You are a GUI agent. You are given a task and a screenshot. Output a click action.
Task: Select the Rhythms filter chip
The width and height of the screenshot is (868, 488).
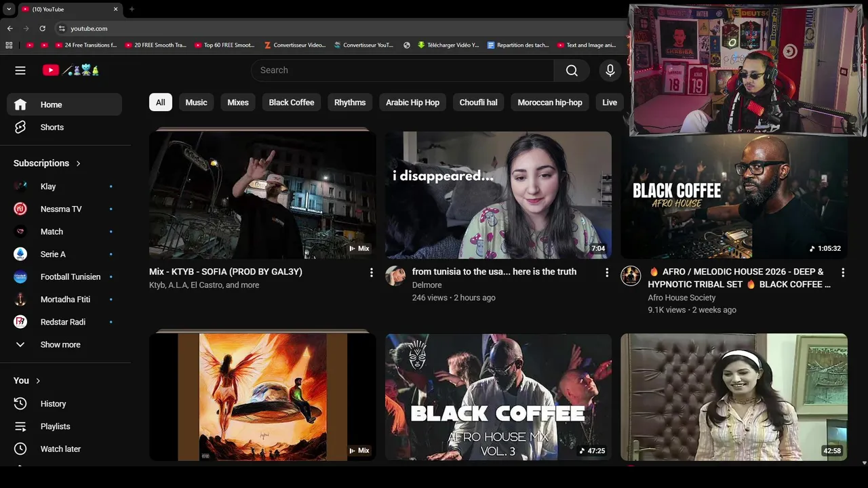pos(350,102)
